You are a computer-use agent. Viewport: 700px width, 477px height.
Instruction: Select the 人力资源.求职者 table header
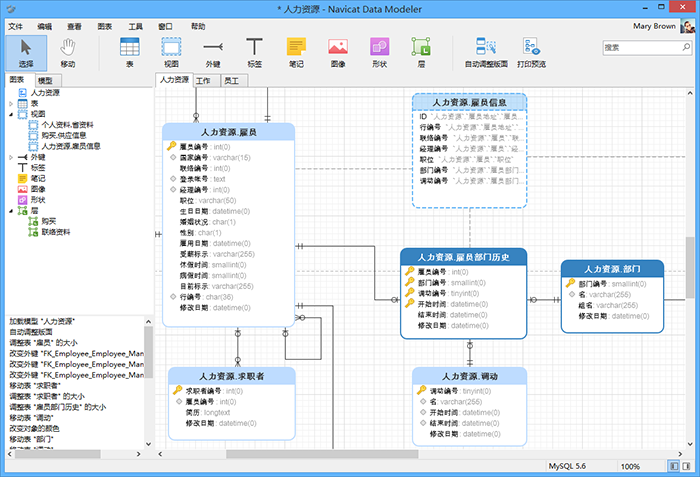232,377
